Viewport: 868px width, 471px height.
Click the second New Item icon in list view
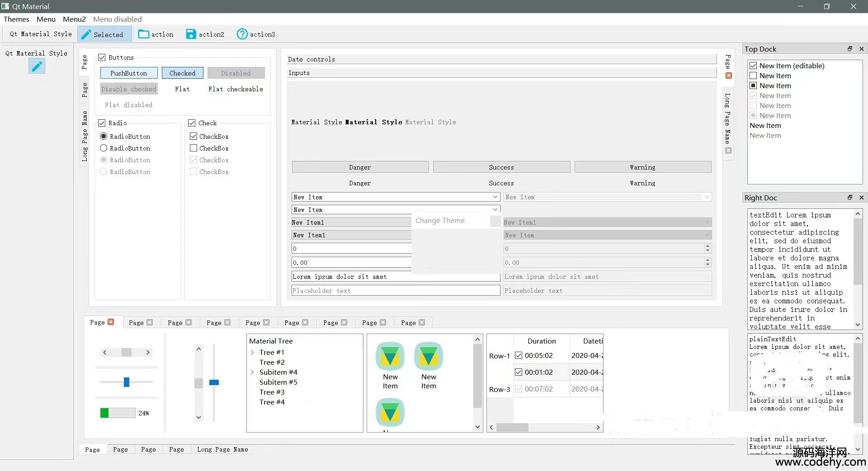(429, 357)
